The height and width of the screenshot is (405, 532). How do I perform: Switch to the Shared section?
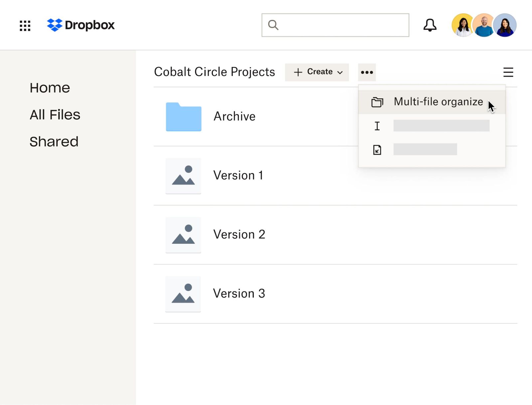click(x=54, y=141)
